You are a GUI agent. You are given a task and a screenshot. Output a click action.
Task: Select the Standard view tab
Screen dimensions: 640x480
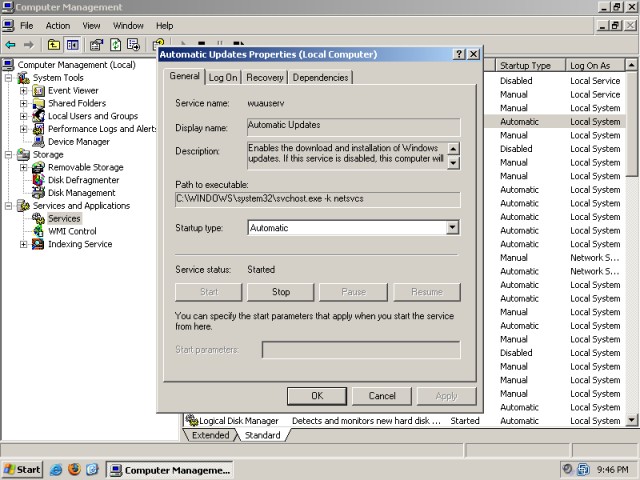(x=262, y=435)
